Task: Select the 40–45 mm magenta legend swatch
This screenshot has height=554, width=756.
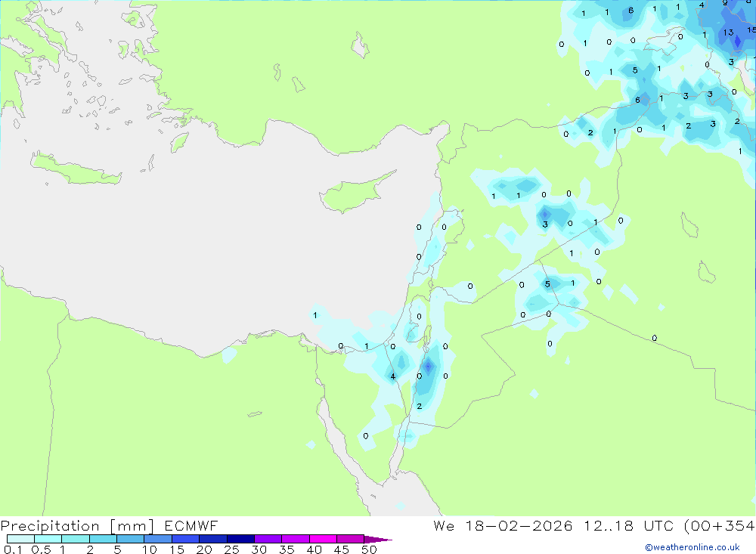Action: click(x=323, y=539)
